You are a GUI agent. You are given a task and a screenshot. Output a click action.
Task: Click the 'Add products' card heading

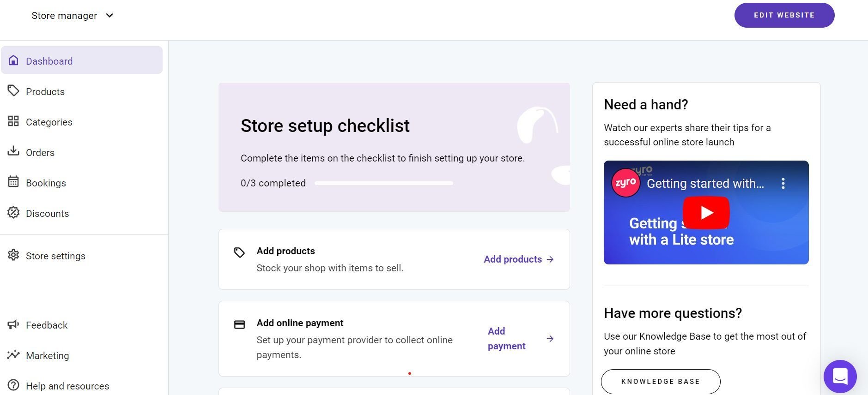click(x=285, y=251)
